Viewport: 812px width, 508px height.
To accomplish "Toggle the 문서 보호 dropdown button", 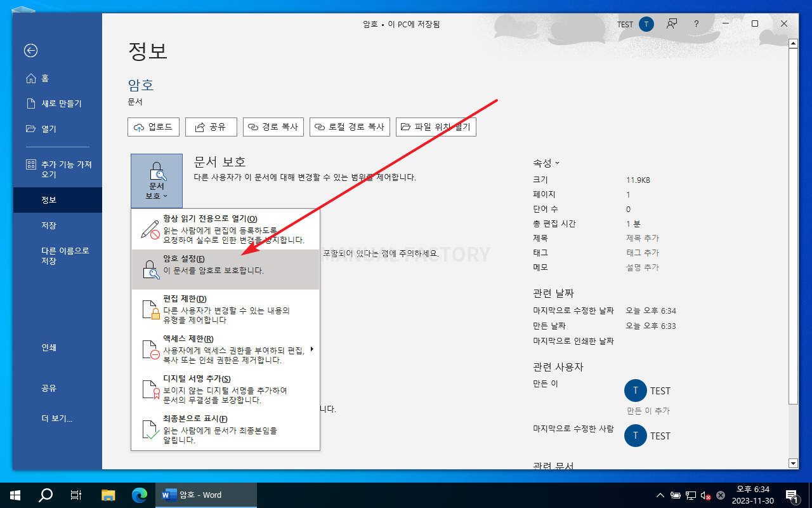I will [157, 181].
